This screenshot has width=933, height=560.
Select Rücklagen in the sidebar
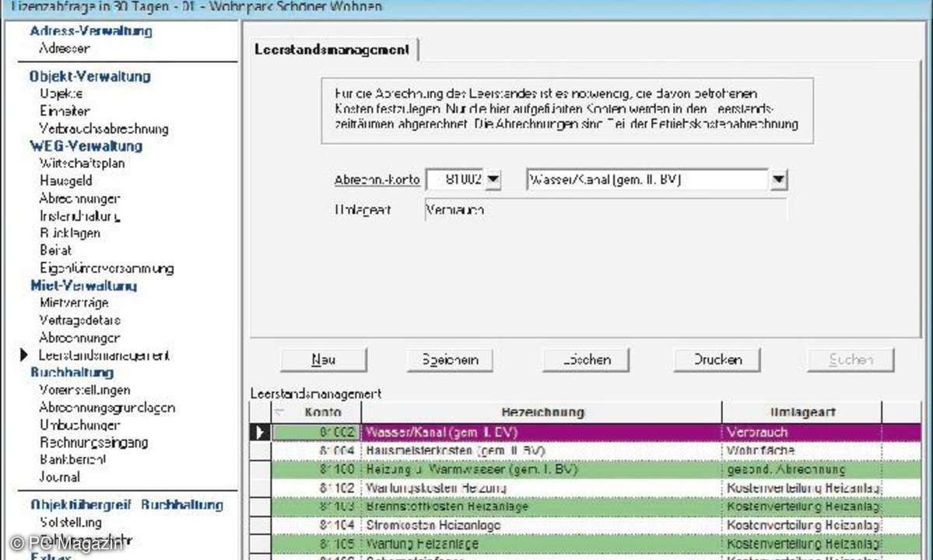[x=69, y=233]
